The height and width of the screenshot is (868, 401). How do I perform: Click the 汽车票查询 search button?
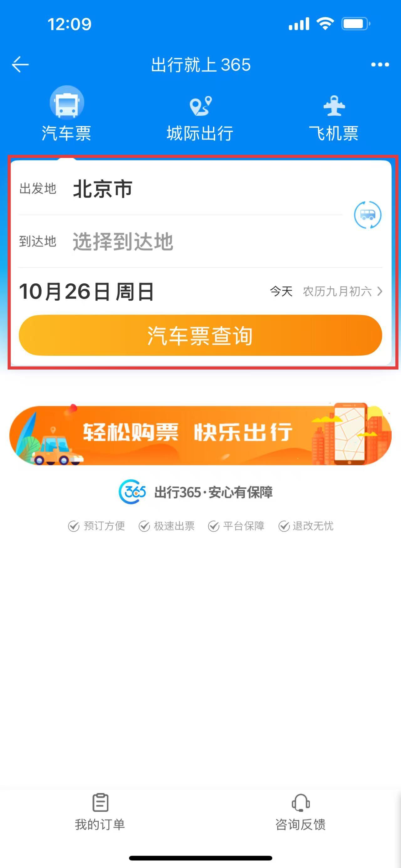click(200, 335)
